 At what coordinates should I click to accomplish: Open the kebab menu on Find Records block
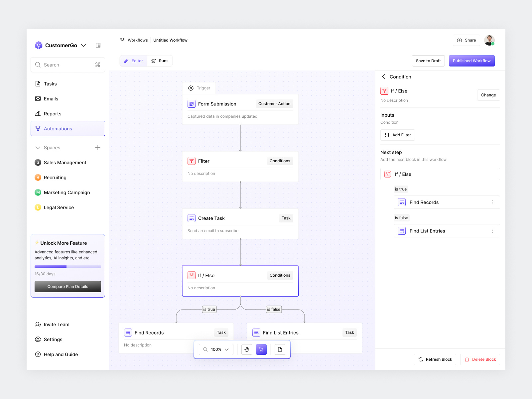493,202
